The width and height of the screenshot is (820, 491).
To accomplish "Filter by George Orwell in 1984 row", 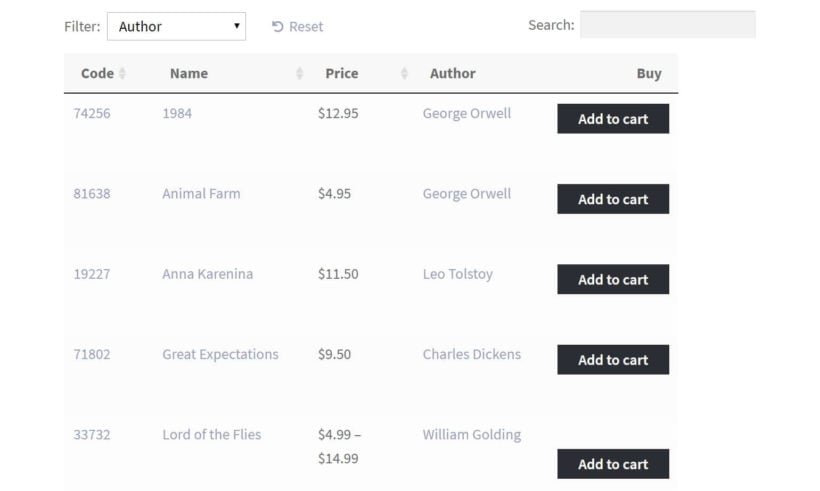I will point(466,113).
